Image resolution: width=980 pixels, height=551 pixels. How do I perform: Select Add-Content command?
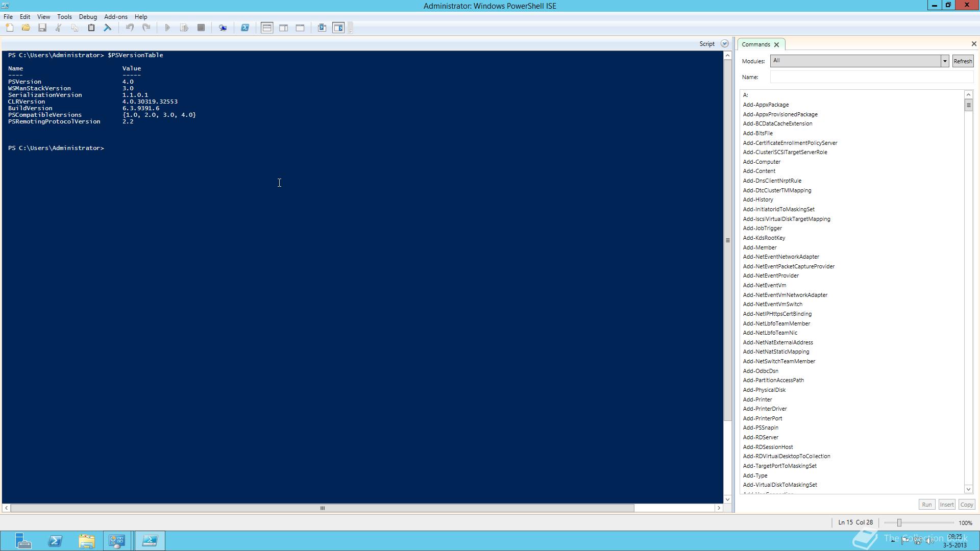759,171
